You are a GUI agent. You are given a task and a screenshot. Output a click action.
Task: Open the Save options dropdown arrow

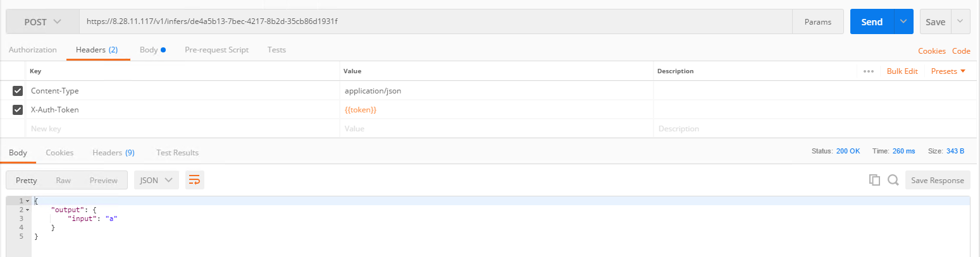[x=960, y=21]
